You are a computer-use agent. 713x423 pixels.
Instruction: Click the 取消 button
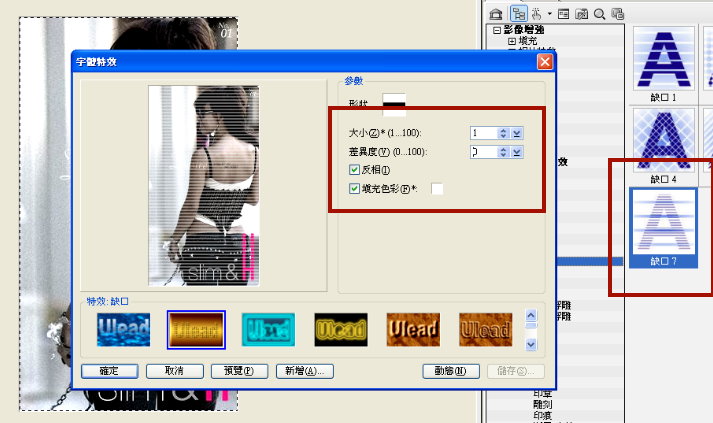point(175,371)
